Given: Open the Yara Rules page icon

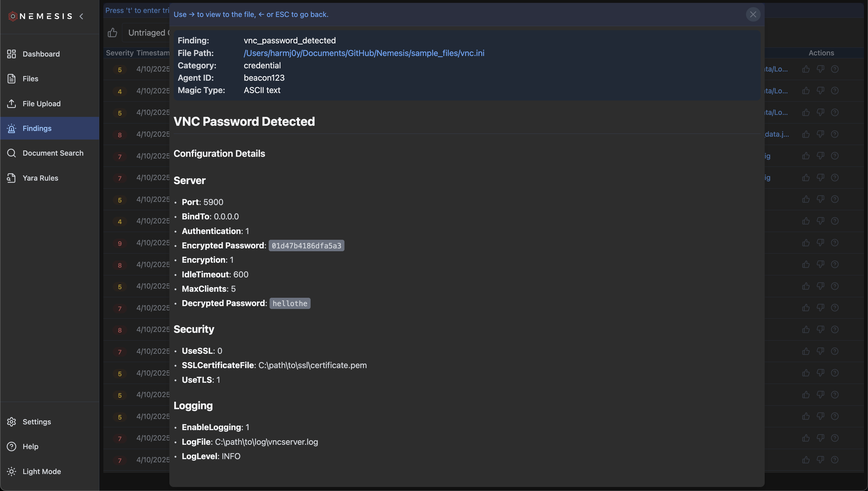Looking at the screenshot, I should pyautogui.click(x=11, y=178).
